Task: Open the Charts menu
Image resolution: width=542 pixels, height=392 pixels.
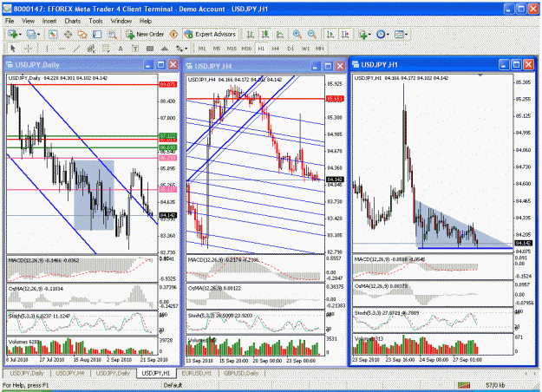Action: (x=73, y=21)
